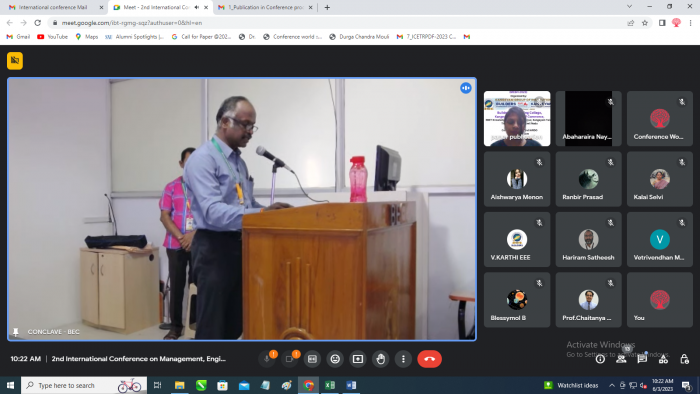The width and height of the screenshot is (700, 394).
Task: Click the present now screen icon
Action: pyautogui.click(x=358, y=359)
